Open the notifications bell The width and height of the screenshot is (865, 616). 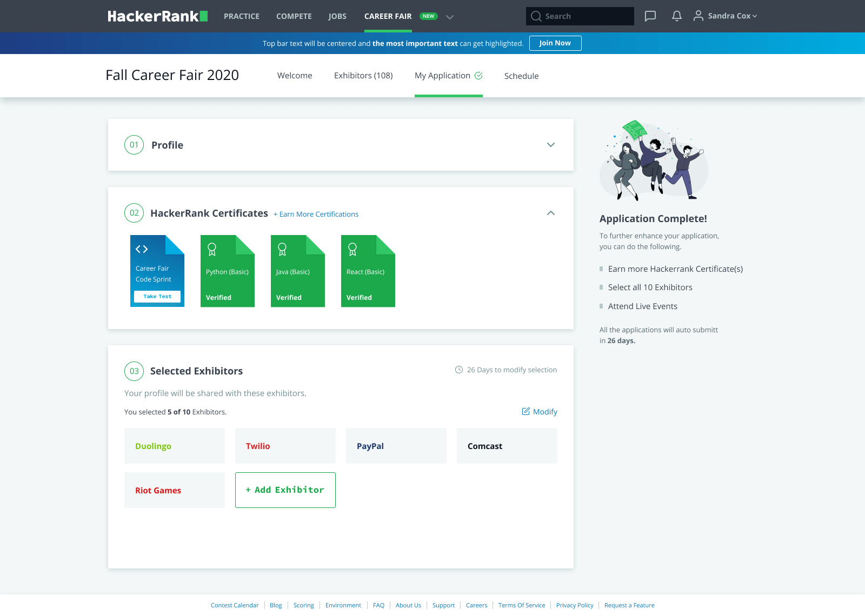click(677, 16)
